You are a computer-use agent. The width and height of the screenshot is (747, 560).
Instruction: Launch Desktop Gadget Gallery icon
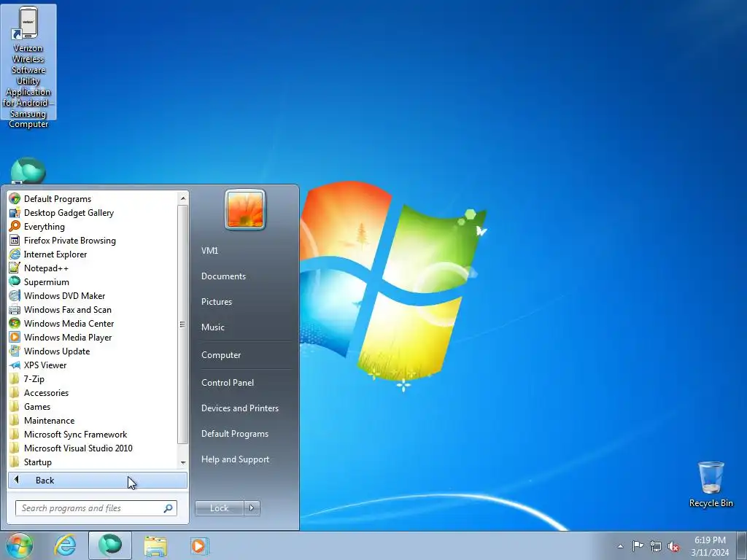[x=15, y=212]
